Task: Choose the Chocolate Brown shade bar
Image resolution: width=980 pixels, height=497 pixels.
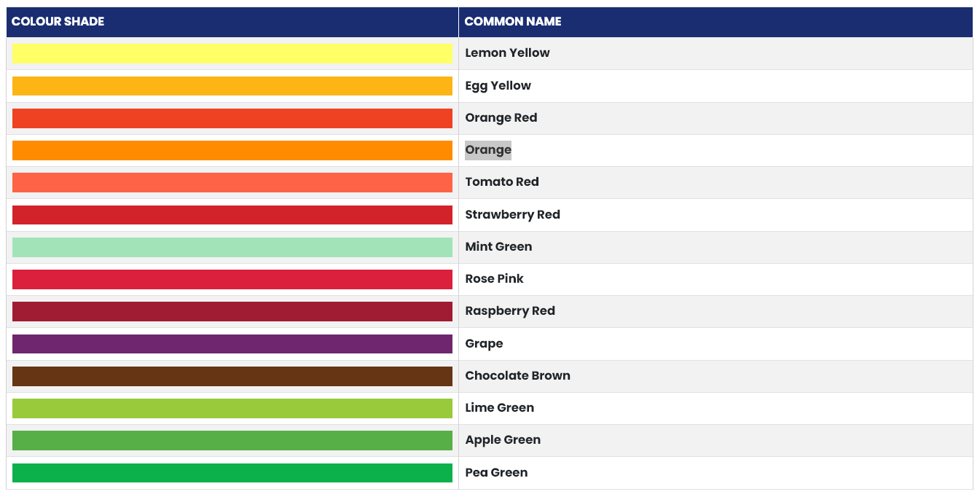Action: pos(232,376)
